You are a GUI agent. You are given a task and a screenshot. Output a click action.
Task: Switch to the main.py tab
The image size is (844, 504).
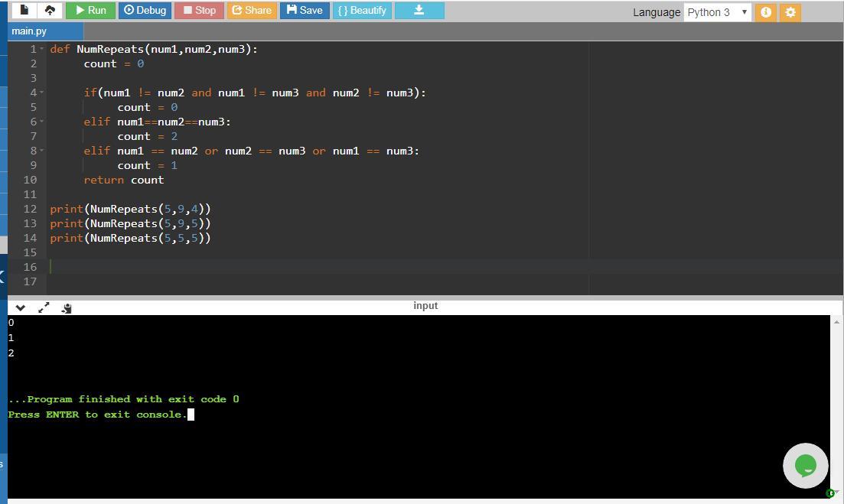pyautogui.click(x=29, y=31)
